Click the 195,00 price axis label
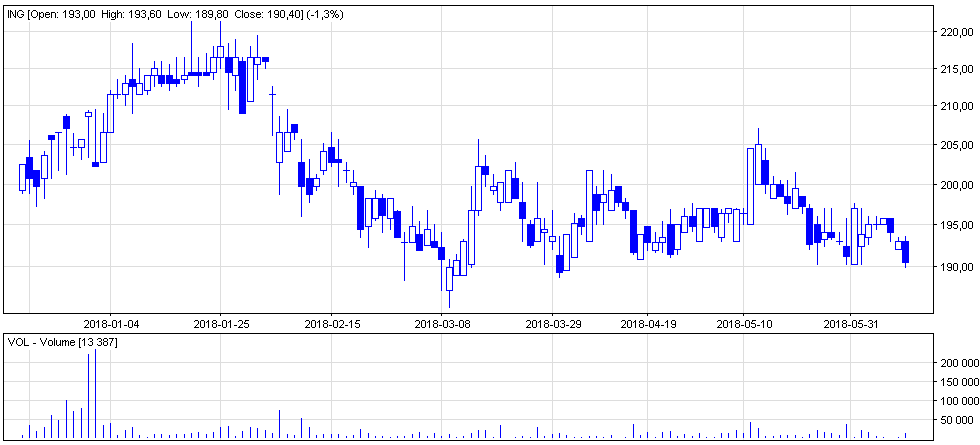The height and width of the screenshot is (445, 980). pos(957,225)
